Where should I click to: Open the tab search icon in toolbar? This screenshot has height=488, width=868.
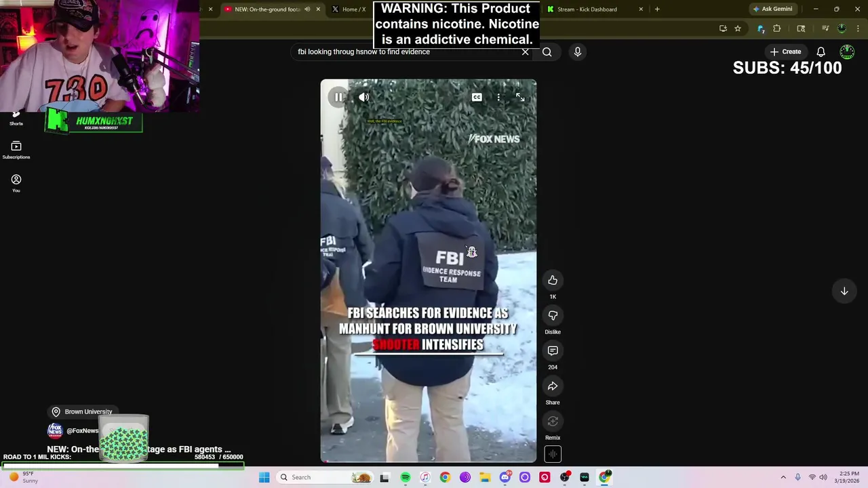pos(801,28)
